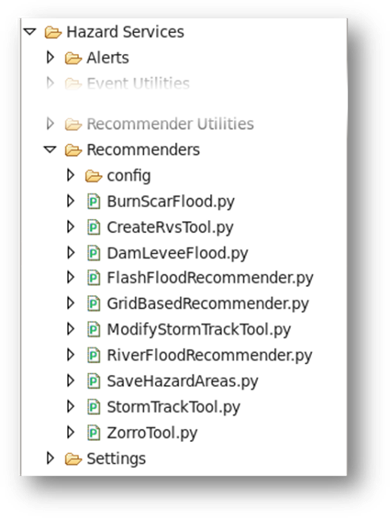Image resolution: width=390 pixels, height=518 pixels.
Task: Select RiverFloodRecommender.py in the tree
Action: [x=209, y=355]
